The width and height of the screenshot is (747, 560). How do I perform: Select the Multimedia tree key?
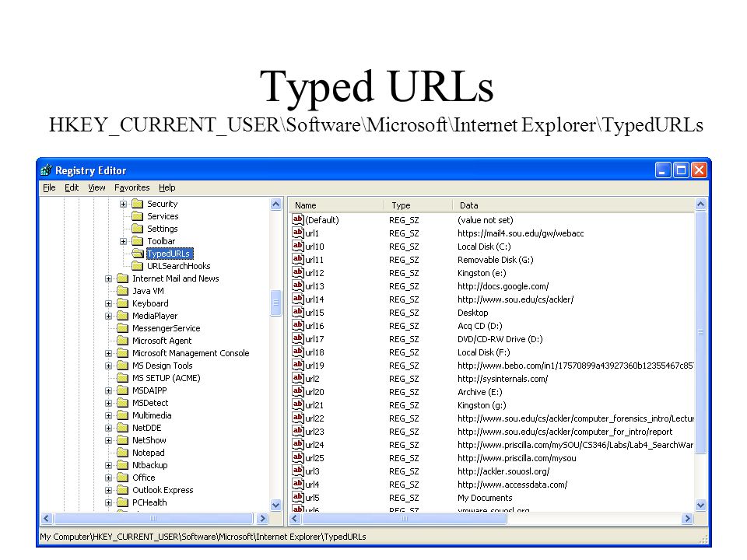pos(152,415)
